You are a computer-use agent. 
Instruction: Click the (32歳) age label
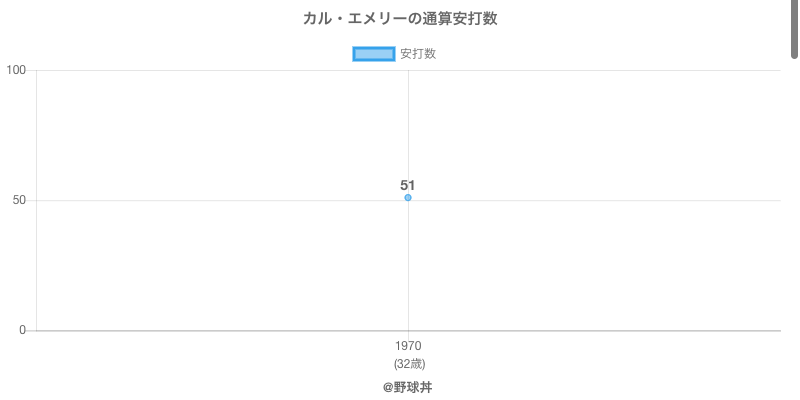click(x=408, y=363)
